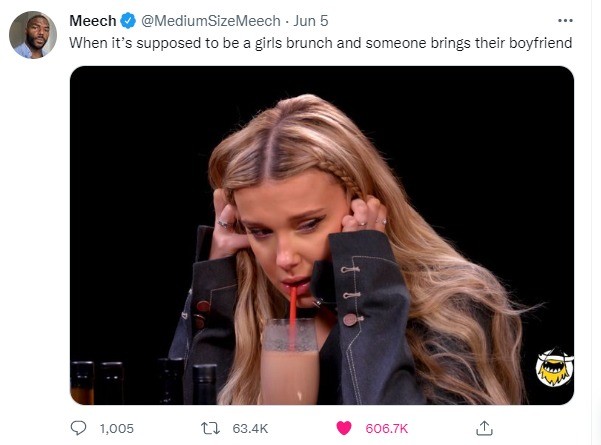
Task: Retweet using the arrows icon
Action: [210, 428]
